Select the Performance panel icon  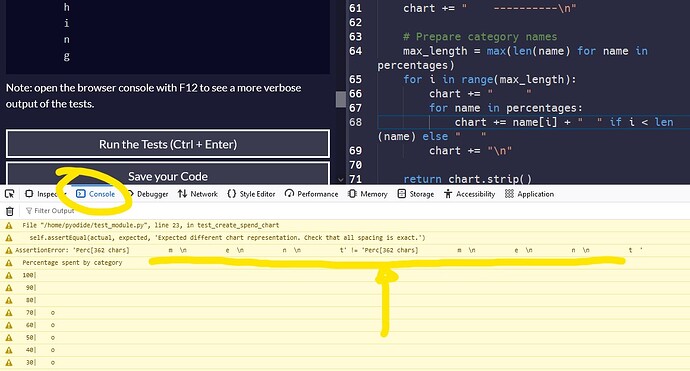[x=289, y=194]
